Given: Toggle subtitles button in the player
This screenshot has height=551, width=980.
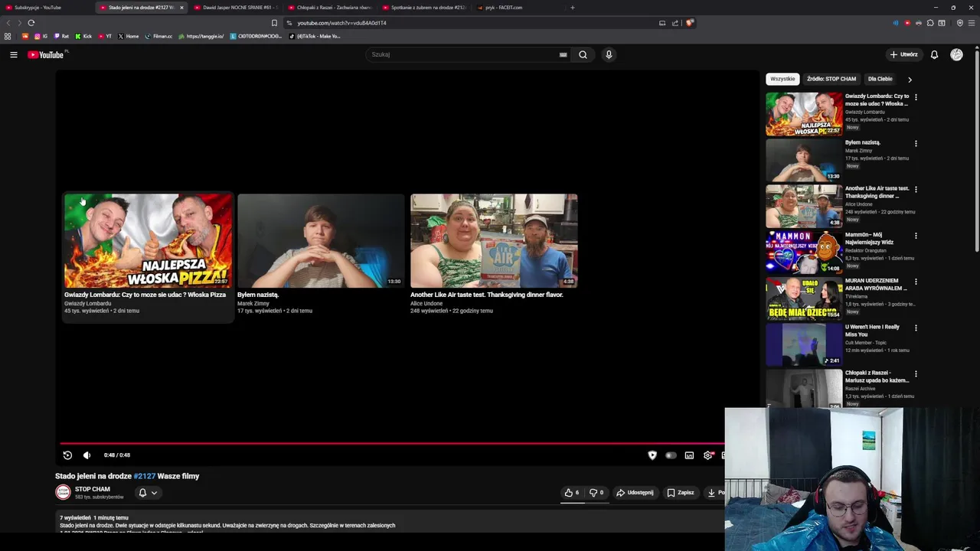Looking at the screenshot, I should pyautogui.click(x=689, y=455).
